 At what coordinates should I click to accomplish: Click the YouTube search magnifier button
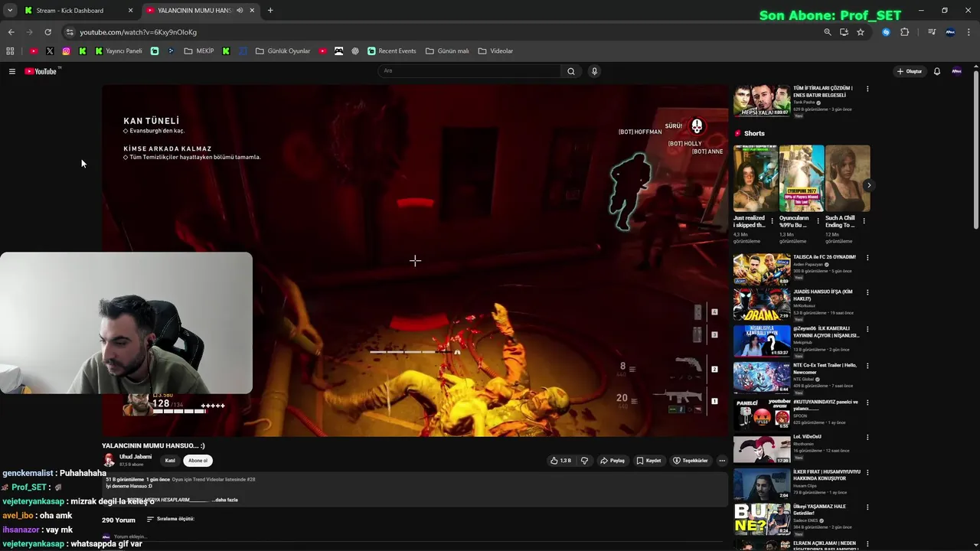[x=570, y=71]
